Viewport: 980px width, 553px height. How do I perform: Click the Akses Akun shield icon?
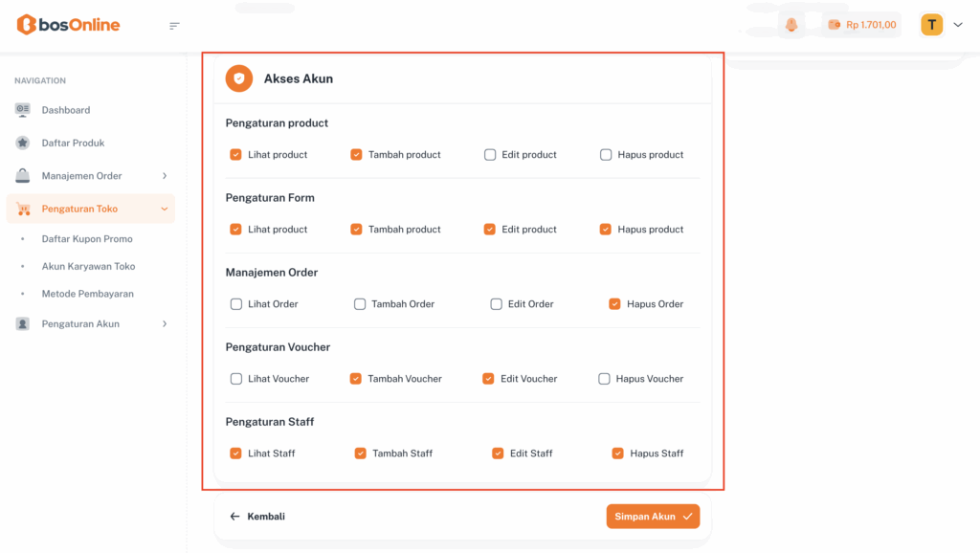coord(239,78)
